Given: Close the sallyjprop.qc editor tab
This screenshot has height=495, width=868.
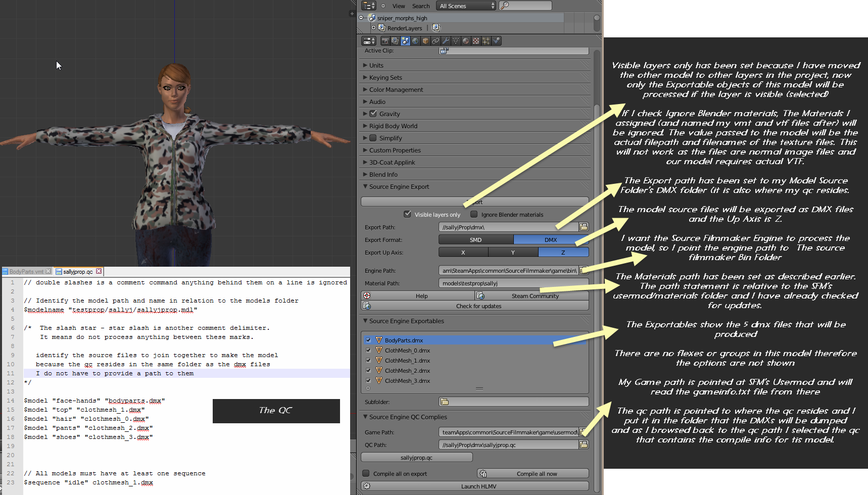Looking at the screenshot, I should (x=99, y=271).
